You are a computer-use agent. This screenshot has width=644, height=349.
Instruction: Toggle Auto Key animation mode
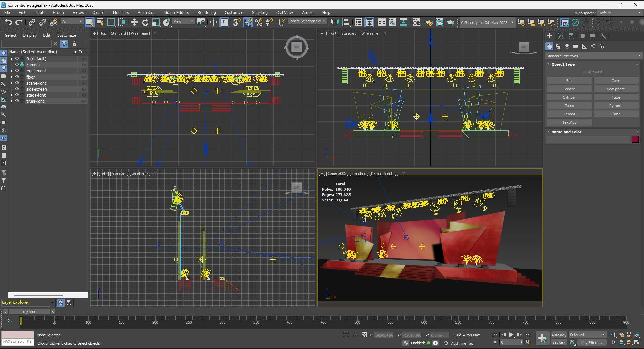(558, 335)
